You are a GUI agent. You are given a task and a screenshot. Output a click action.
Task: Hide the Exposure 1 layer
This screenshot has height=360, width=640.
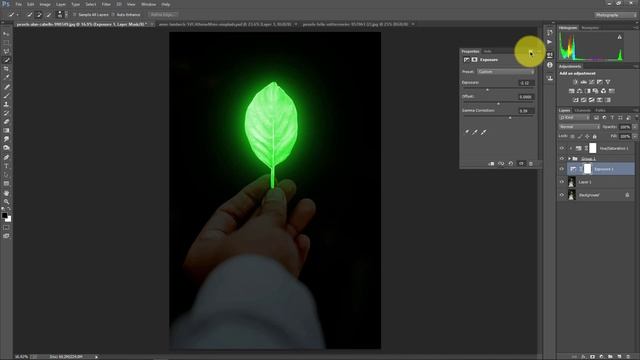tap(562, 169)
